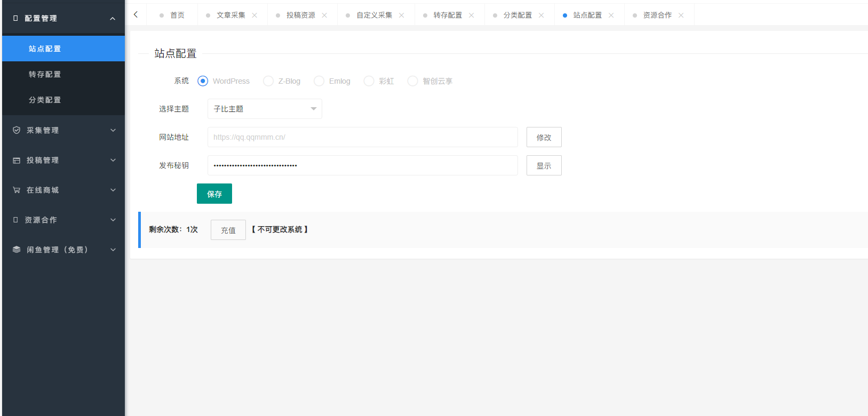Click the 充值 recharge button
Screen dimensions: 868x416
pos(228,230)
